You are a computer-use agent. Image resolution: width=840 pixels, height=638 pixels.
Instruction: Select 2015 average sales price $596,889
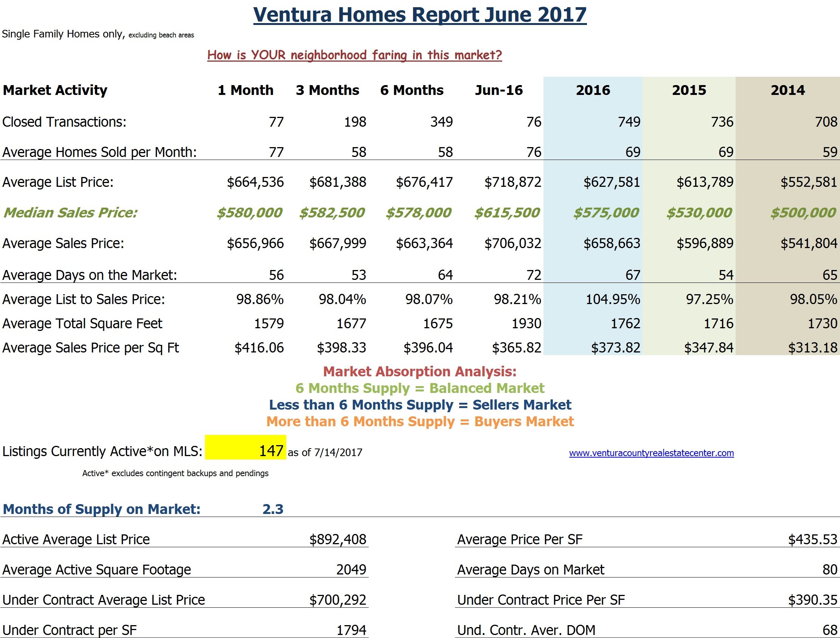705,244
